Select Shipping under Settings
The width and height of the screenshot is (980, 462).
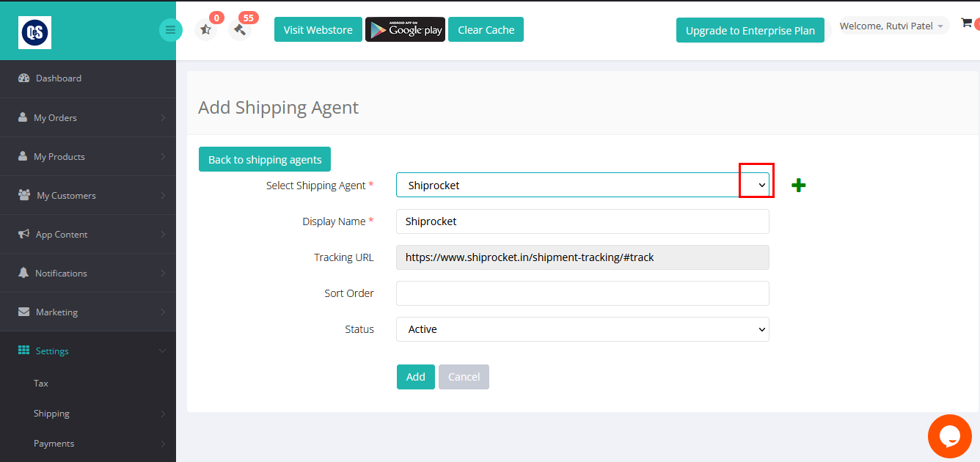click(51, 414)
